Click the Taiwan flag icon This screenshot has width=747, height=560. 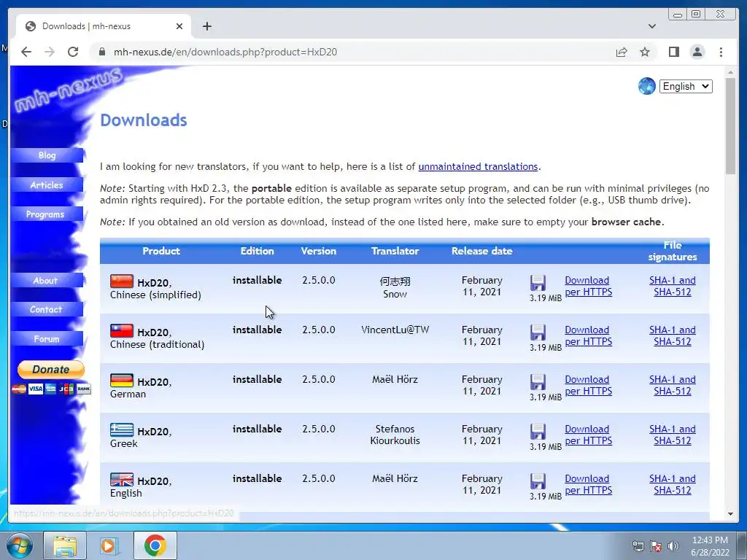click(x=122, y=331)
